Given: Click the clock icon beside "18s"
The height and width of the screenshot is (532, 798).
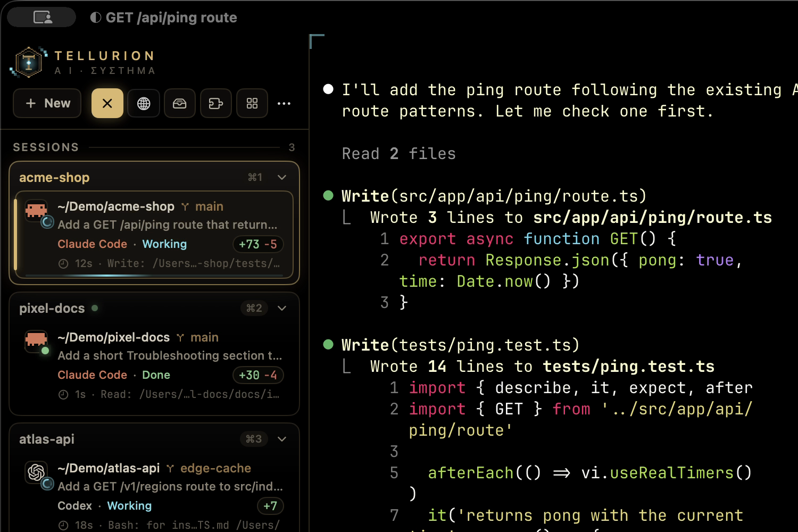Looking at the screenshot, I should (x=63, y=526).
